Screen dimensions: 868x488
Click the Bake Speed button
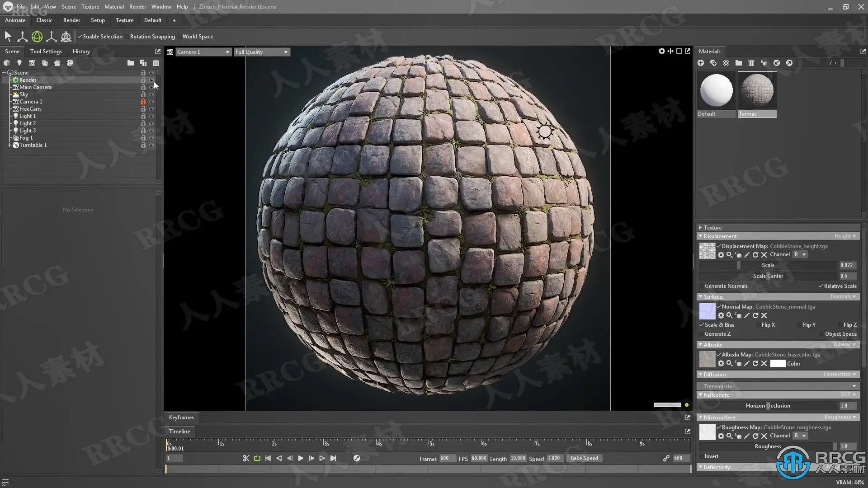coord(584,458)
